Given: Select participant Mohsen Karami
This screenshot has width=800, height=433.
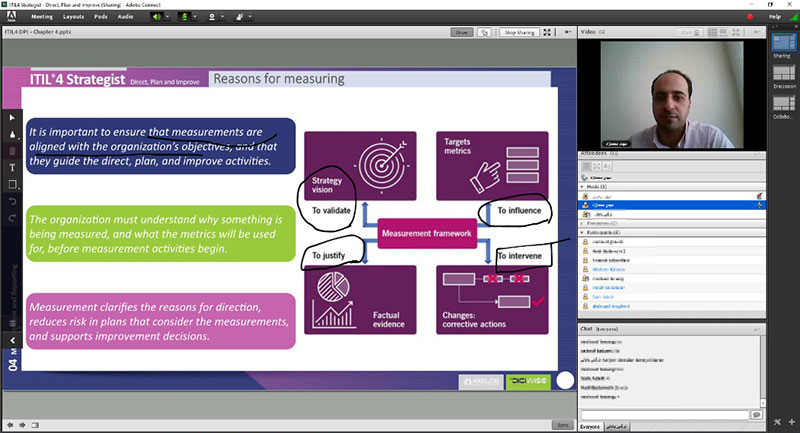Looking at the screenshot, I should click(672, 269).
